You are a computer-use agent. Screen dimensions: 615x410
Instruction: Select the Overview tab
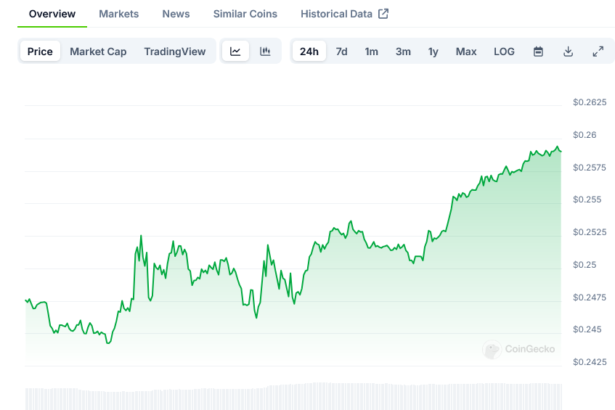point(52,14)
